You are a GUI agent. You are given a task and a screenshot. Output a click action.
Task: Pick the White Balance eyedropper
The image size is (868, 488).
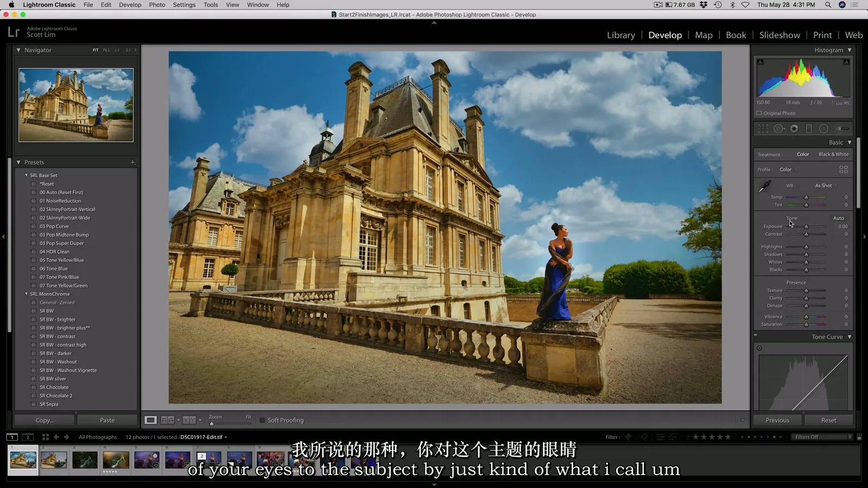(764, 187)
